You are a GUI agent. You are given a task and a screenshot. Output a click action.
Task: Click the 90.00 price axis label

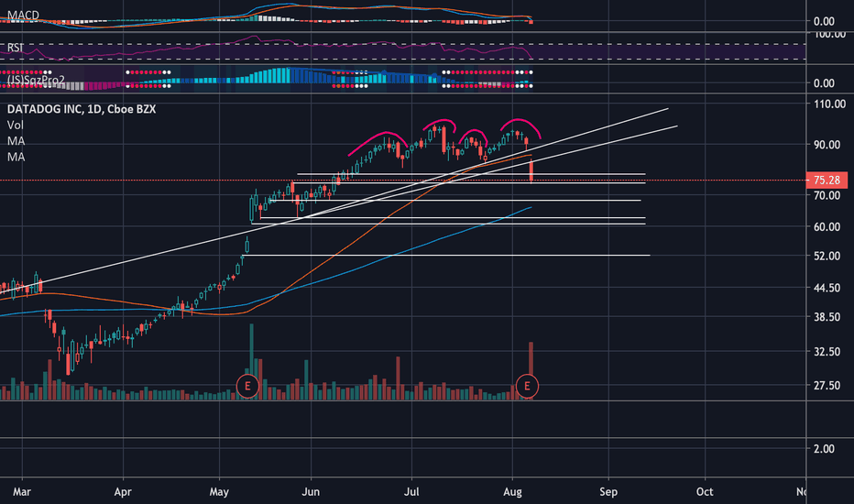(827, 145)
